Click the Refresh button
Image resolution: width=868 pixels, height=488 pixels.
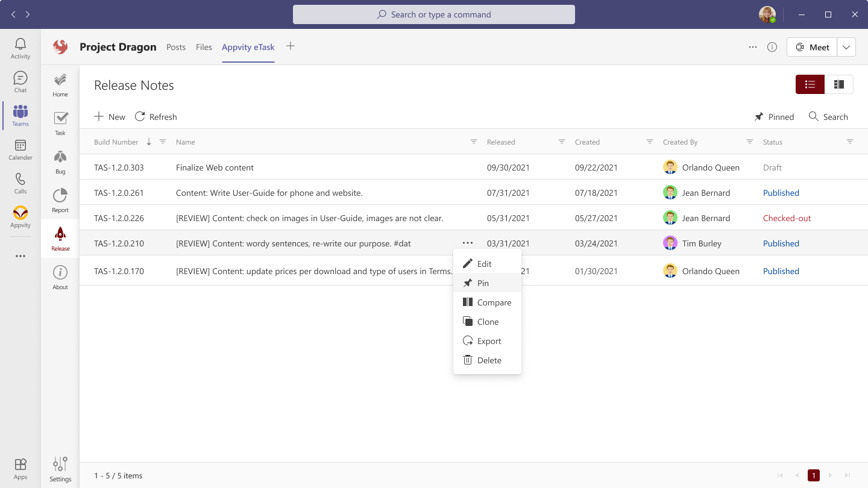click(156, 116)
